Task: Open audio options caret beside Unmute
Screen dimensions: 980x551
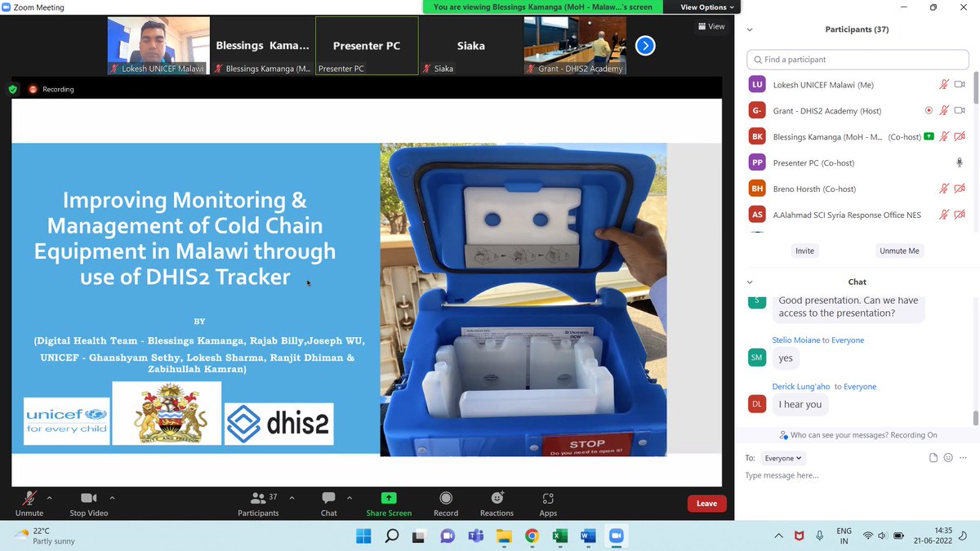Action: point(50,497)
